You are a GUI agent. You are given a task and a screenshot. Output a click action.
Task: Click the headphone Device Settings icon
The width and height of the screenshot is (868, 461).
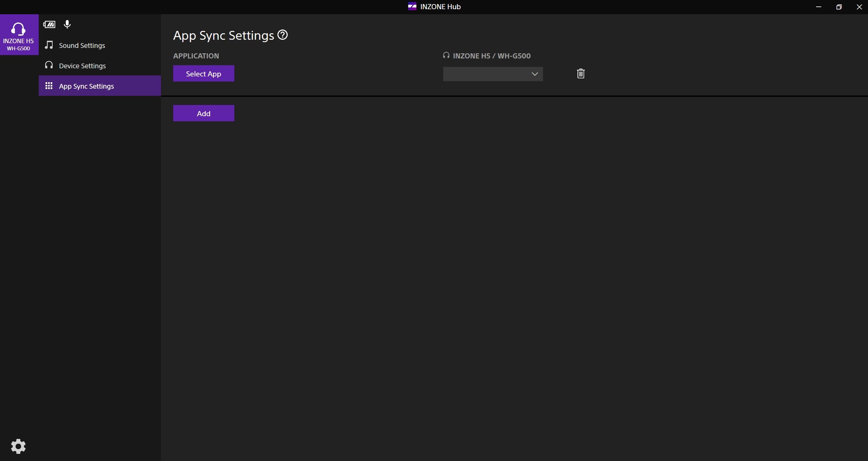49,65
